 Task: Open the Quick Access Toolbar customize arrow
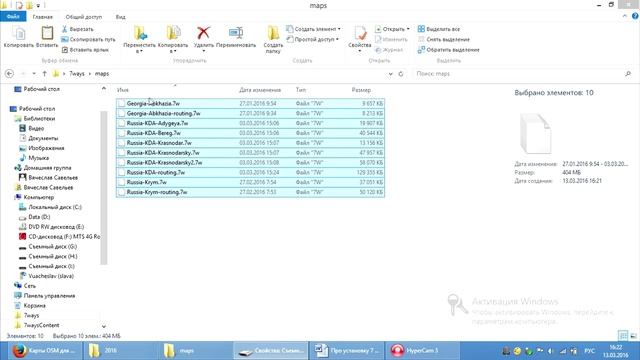(x=38, y=6)
